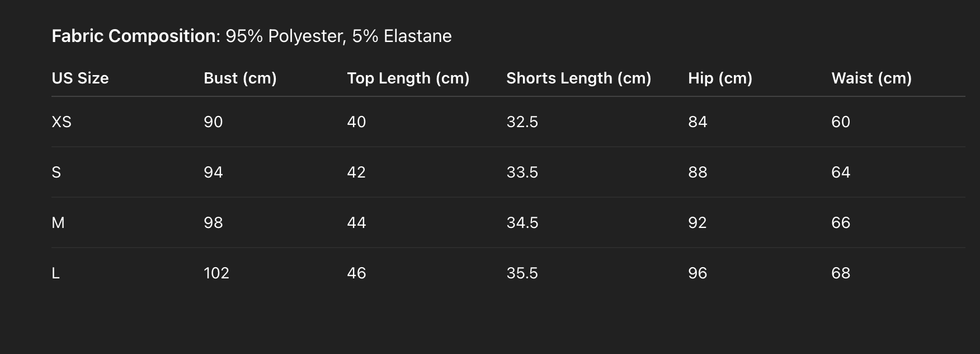Click the hip value 92

pyautogui.click(x=698, y=222)
